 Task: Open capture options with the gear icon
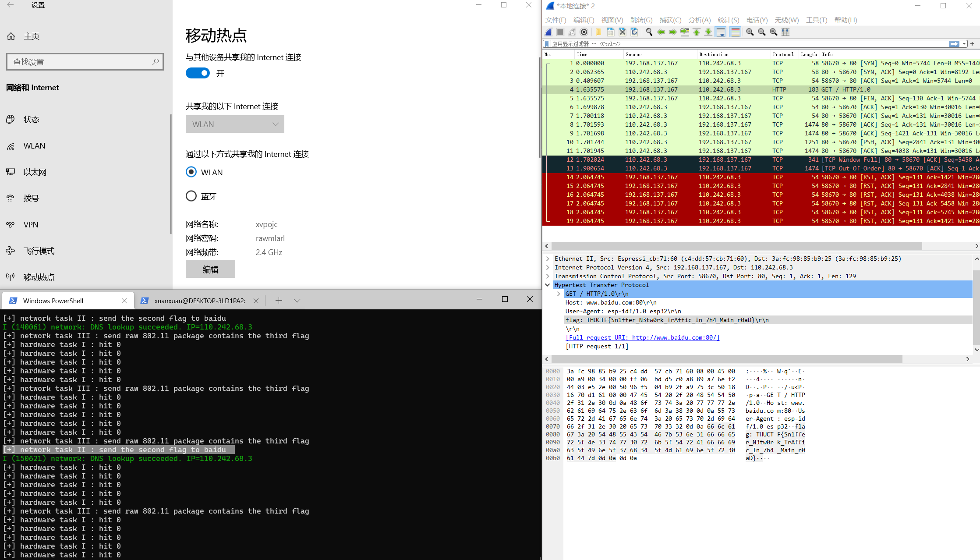pos(584,32)
